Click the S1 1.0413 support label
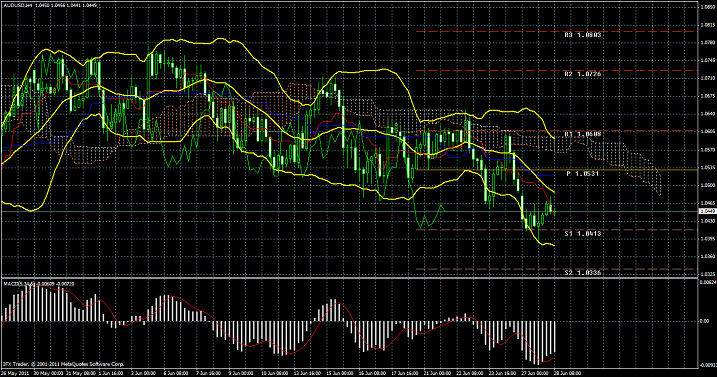717x377 pixels. [582, 233]
